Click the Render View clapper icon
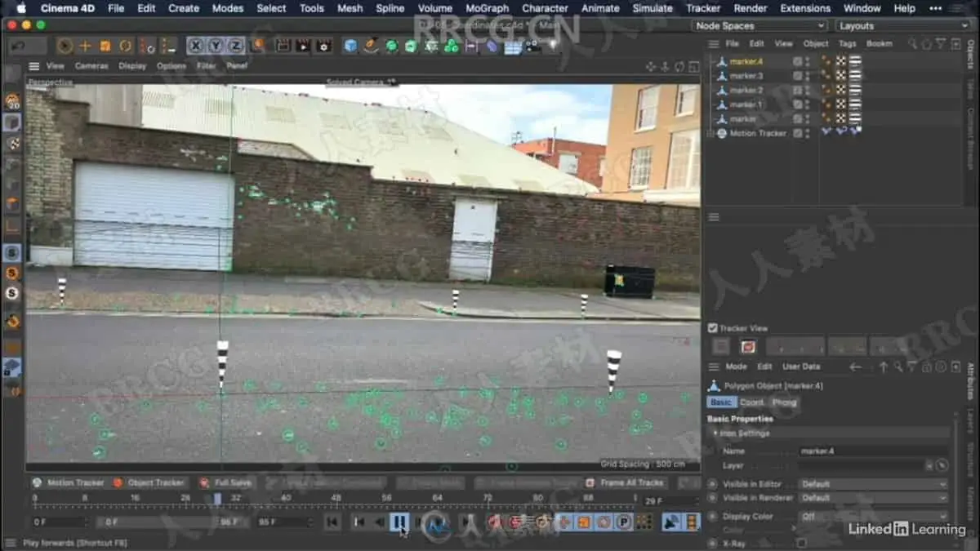This screenshot has width=980, height=551. (x=283, y=46)
